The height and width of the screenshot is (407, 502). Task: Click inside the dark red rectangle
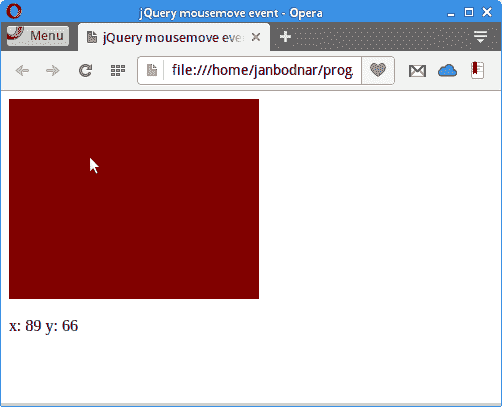134,199
